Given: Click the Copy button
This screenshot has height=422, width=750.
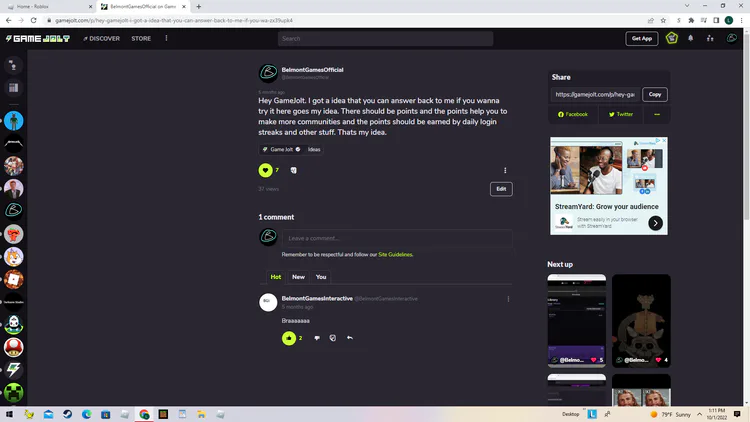Looking at the screenshot, I should [654, 94].
